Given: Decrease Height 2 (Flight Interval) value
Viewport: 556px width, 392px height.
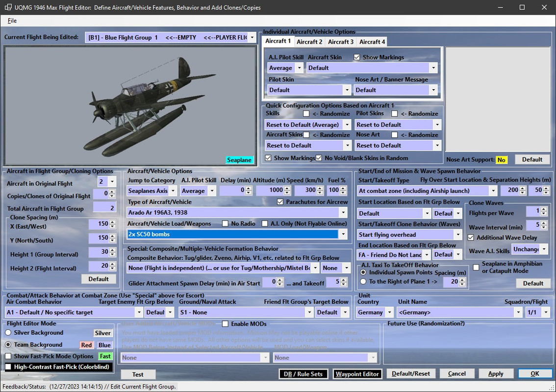Looking at the screenshot, I should point(112,268).
